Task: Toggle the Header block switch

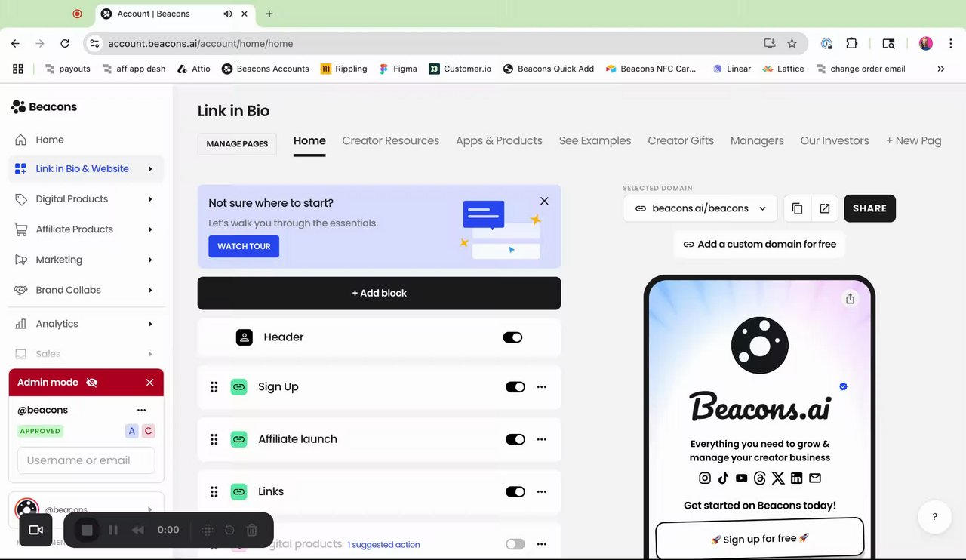Action: point(512,337)
